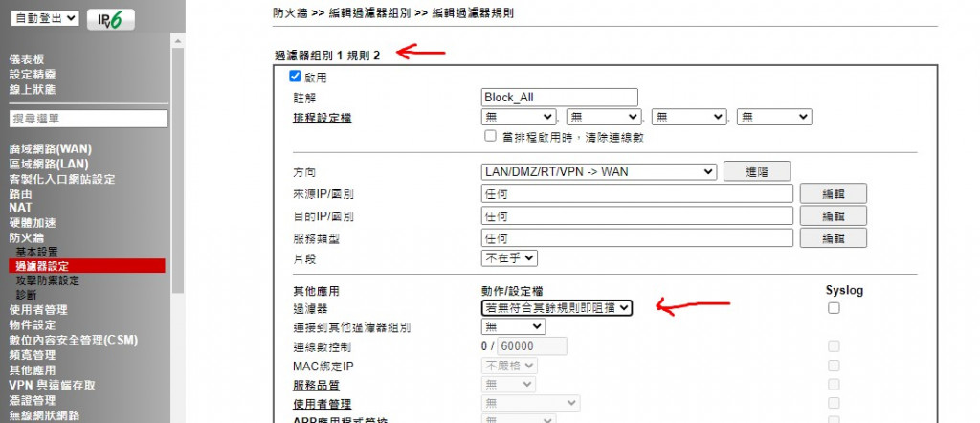Click 編輯過濾器組別 breadcrumb text

coord(369,13)
